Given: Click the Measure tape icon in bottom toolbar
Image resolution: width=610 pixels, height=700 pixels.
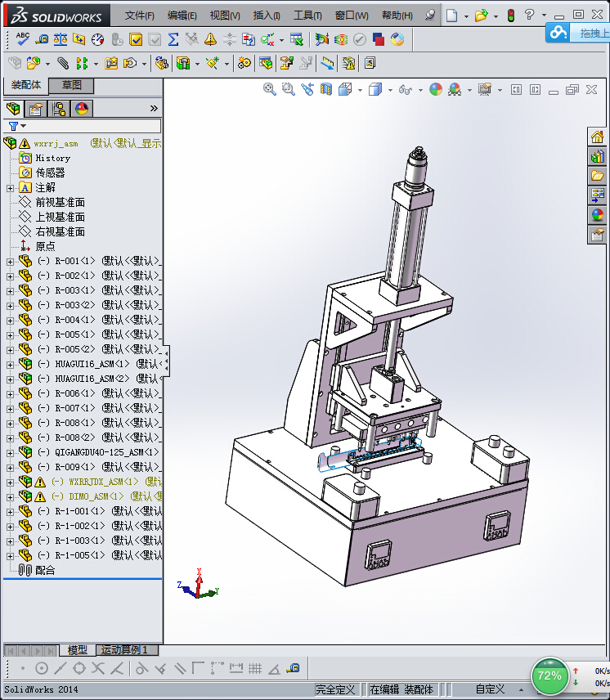Looking at the screenshot, I should pyautogui.click(x=294, y=668).
